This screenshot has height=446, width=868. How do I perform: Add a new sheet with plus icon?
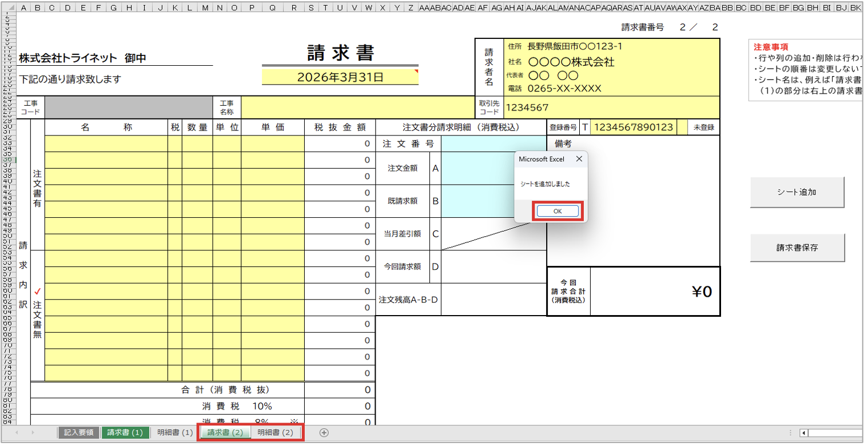324,433
